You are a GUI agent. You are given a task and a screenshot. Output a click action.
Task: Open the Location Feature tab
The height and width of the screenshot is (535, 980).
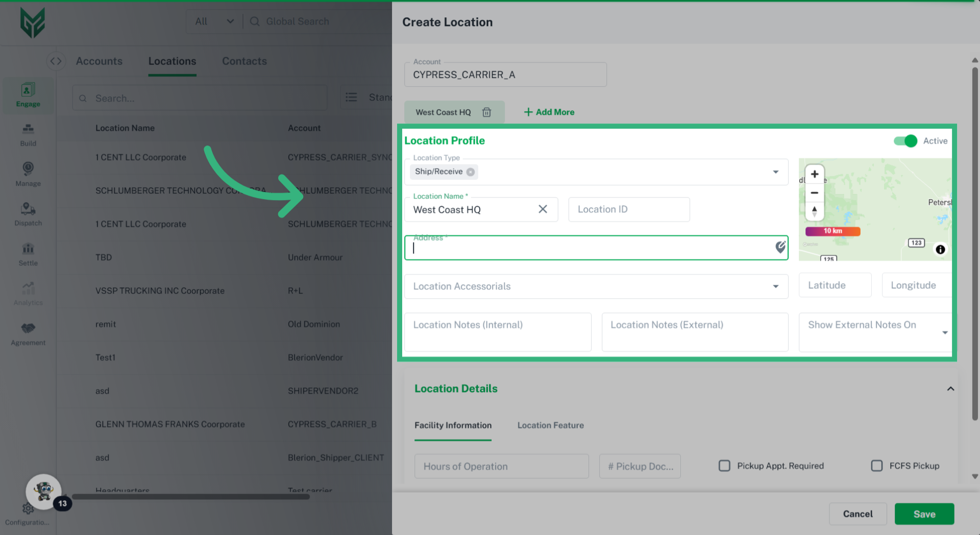click(550, 425)
